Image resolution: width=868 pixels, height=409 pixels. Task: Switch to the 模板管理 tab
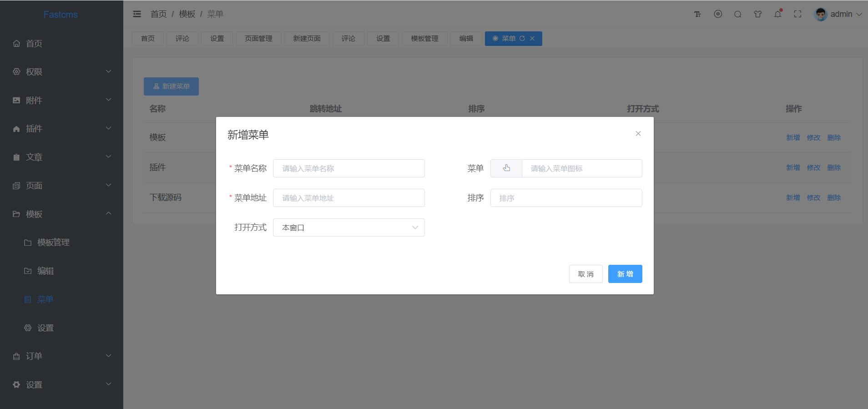pos(425,39)
